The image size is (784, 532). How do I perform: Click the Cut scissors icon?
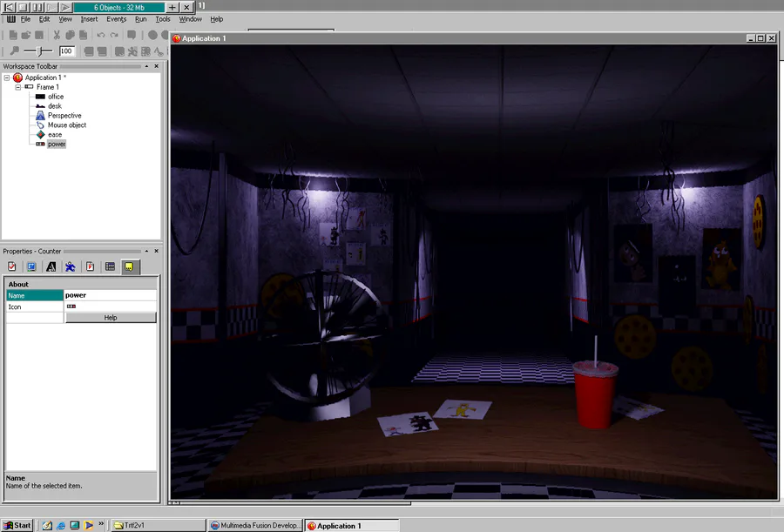point(57,35)
